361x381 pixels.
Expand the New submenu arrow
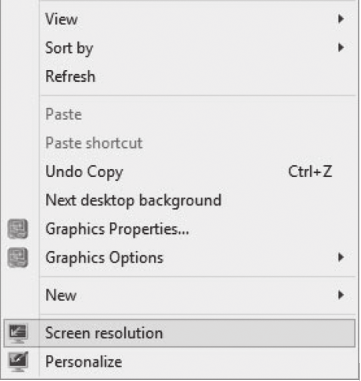click(x=340, y=295)
